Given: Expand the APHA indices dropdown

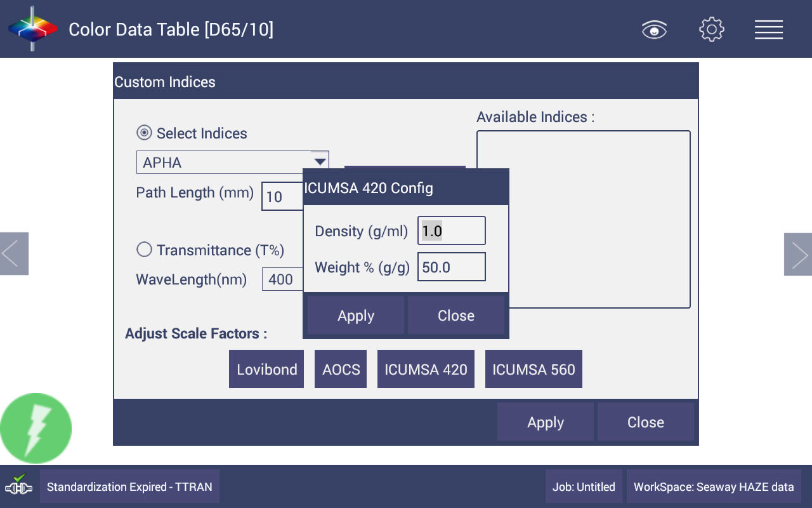Looking at the screenshot, I should pos(320,162).
